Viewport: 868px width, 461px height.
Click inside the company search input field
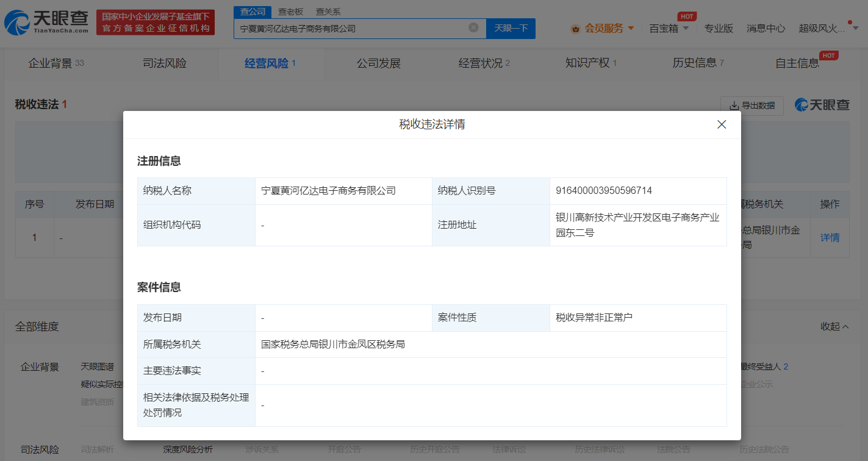pos(354,29)
